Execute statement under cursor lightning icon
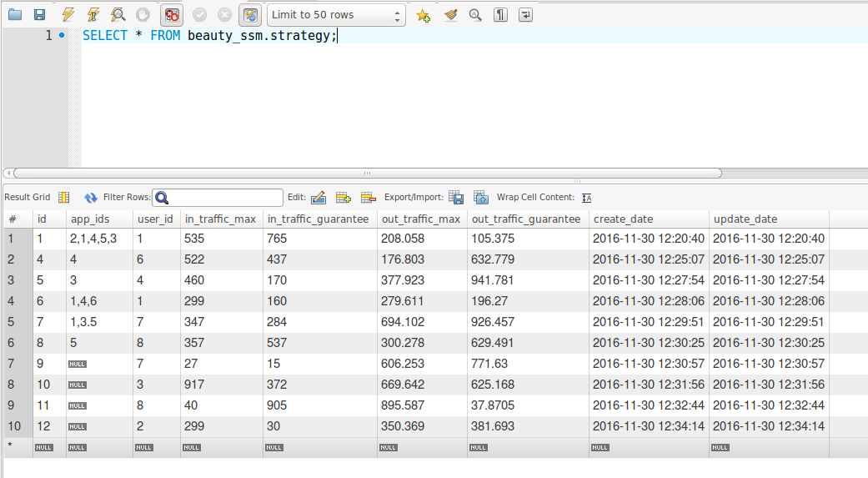The image size is (868, 478). 93,15
